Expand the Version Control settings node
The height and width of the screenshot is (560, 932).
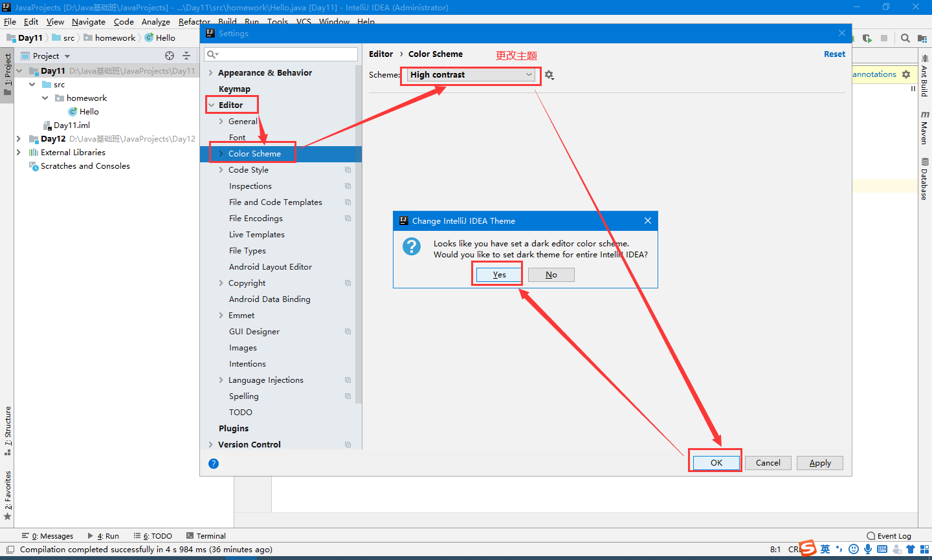tap(211, 444)
